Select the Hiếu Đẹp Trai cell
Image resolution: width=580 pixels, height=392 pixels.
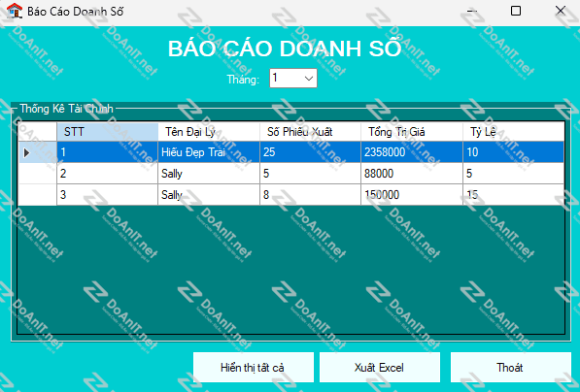[209, 152]
